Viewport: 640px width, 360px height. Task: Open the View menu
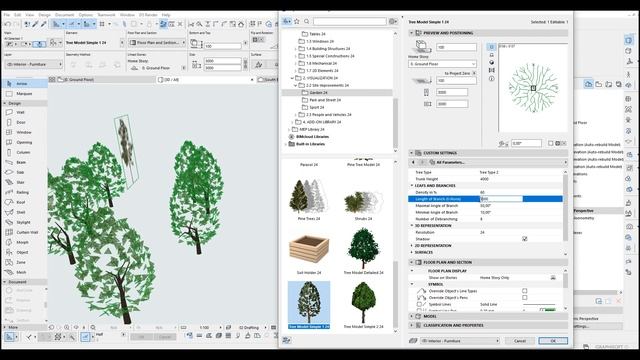click(x=30, y=15)
